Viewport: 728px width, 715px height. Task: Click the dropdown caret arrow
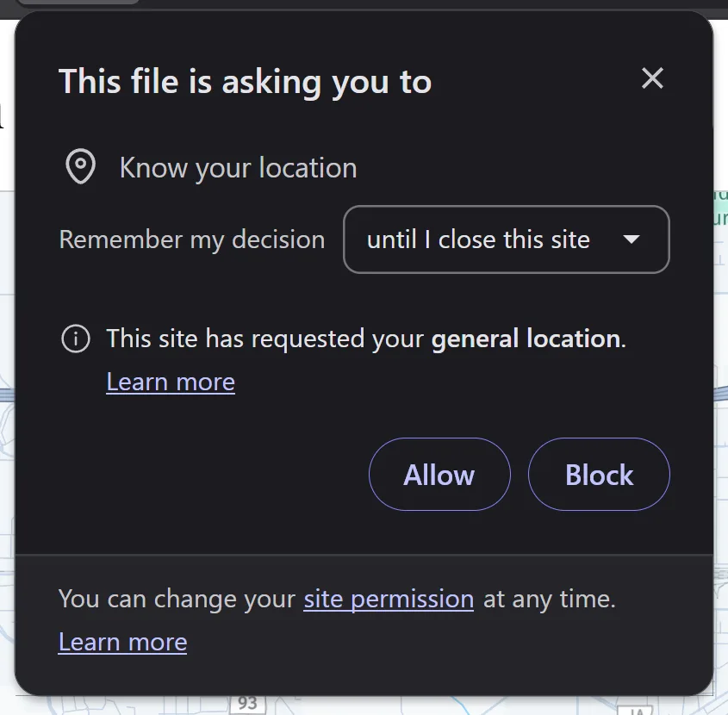pos(632,239)
